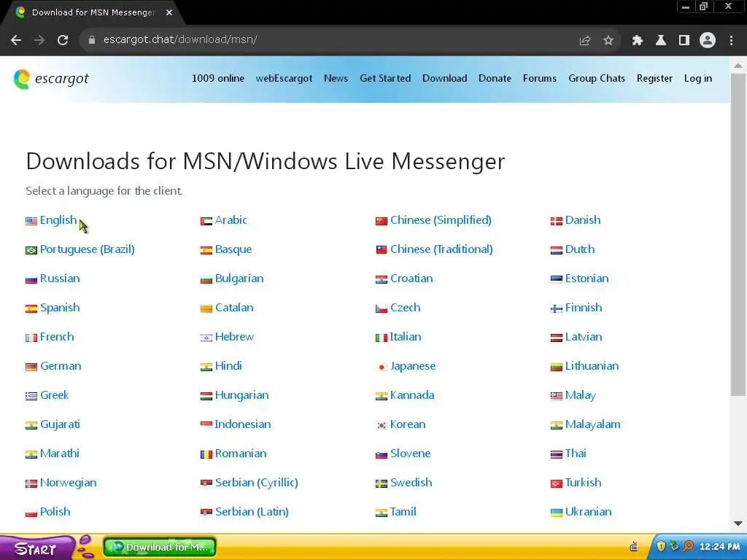Click the scrollbar up arrow

738,66
